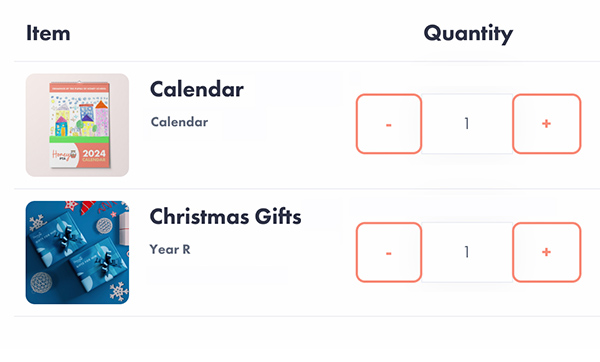Image resolution: width=600 pixels, height=362 pixels.
Task: Click the 2024 label on calendar image
Action: tap(94, 153)
